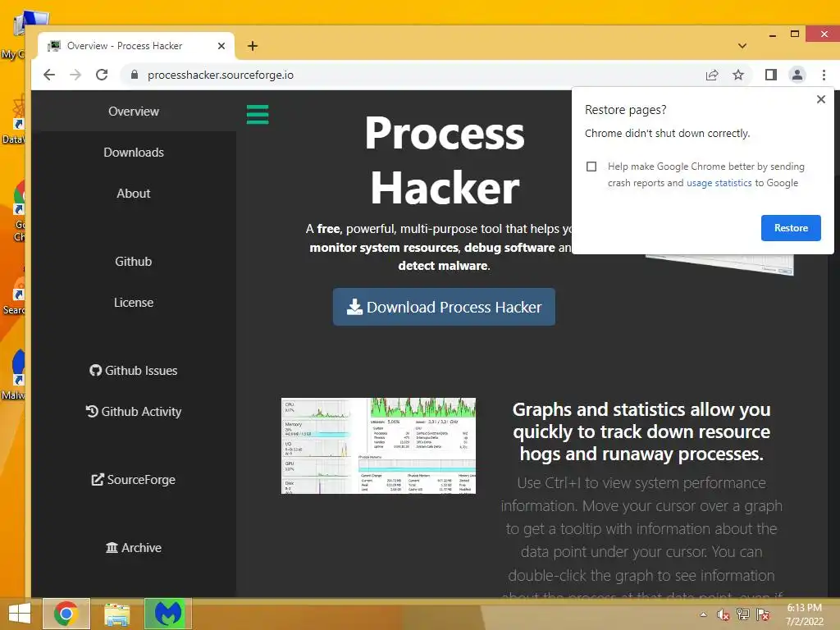Click the Download Process Hacker button
Screen dimensions: 840x630
(444, 307)
